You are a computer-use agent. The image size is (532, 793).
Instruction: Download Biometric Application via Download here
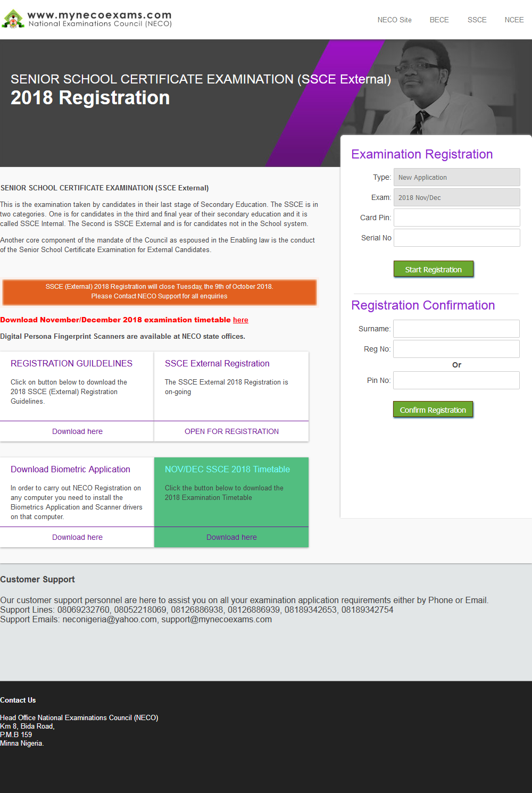click(x=77, y=537)
